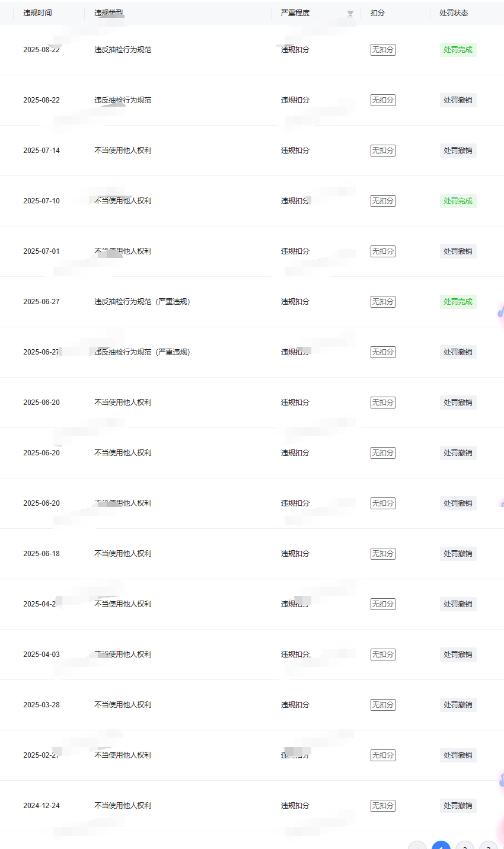The height and width of the screenshot is (849, 504).
Task: Select the 2024-12-24 violation date cell
Action: (x=42, y=806)
